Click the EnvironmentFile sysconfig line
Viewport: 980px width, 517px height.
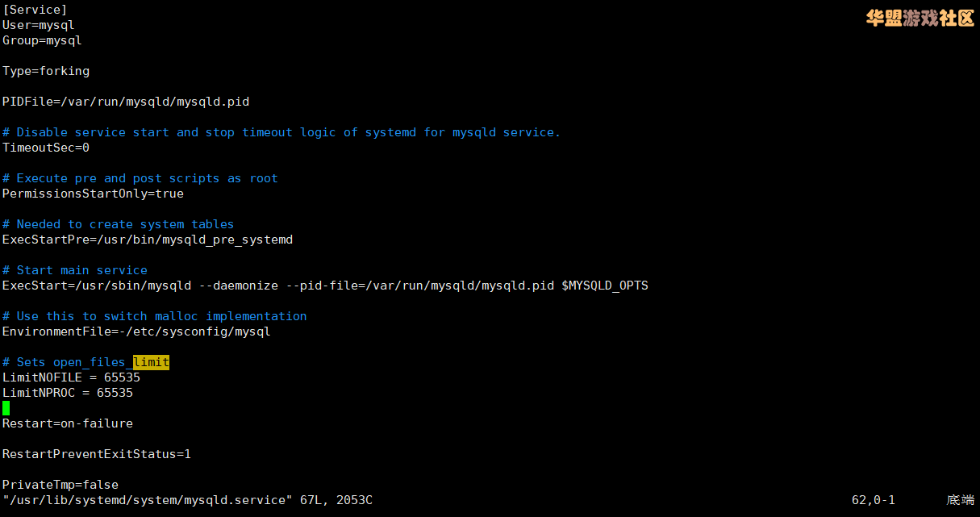(x=136, y=331)
